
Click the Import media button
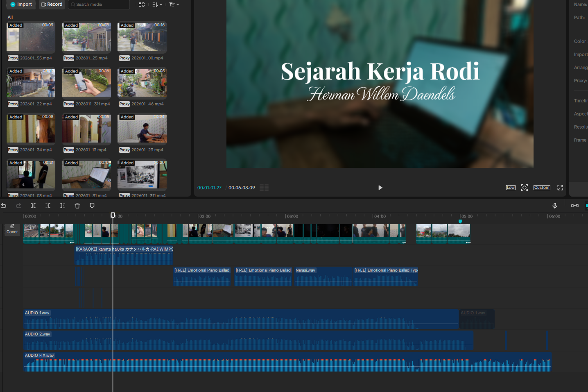[21, 5]
